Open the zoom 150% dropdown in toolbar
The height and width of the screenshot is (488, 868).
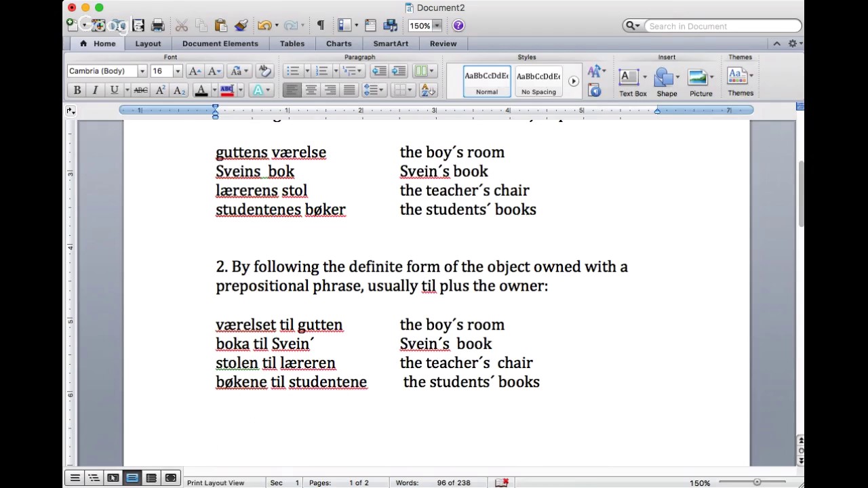(x=437, y=26)
